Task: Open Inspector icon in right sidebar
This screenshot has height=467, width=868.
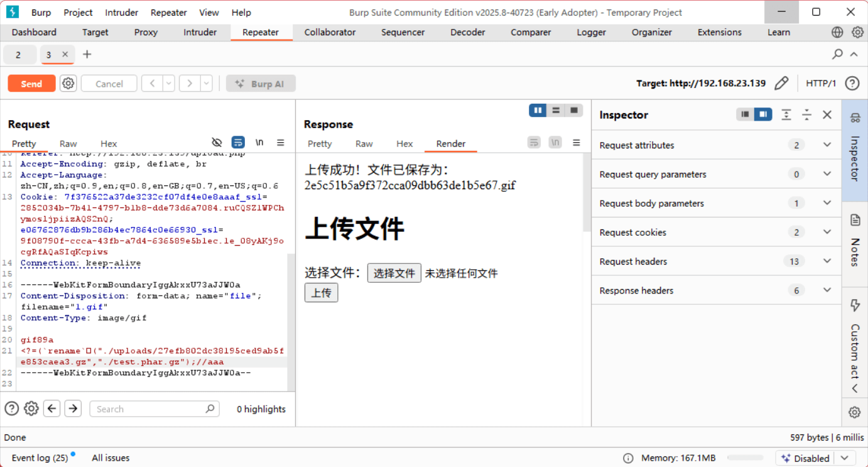Action: coord(855,118)
